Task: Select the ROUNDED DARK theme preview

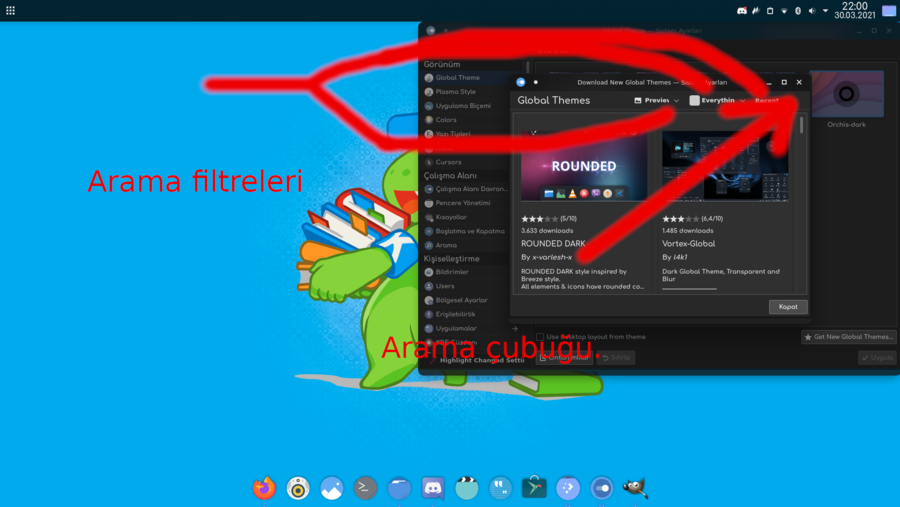Action: 584,166
